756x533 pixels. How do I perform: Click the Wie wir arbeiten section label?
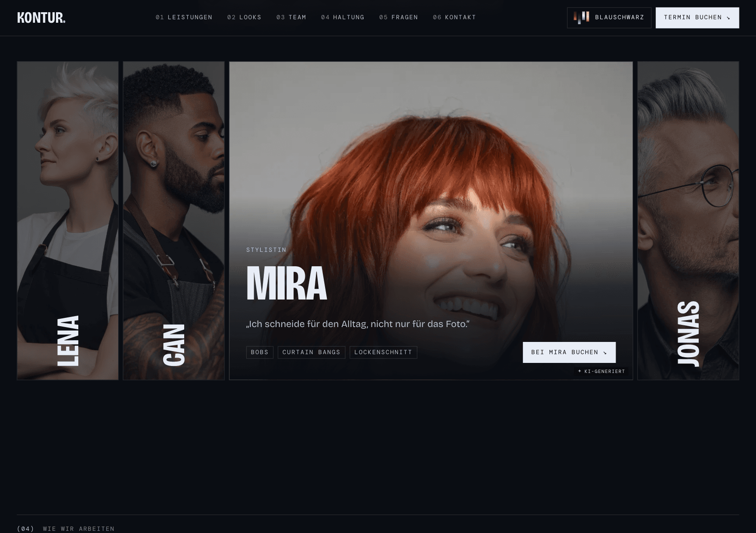79,529
